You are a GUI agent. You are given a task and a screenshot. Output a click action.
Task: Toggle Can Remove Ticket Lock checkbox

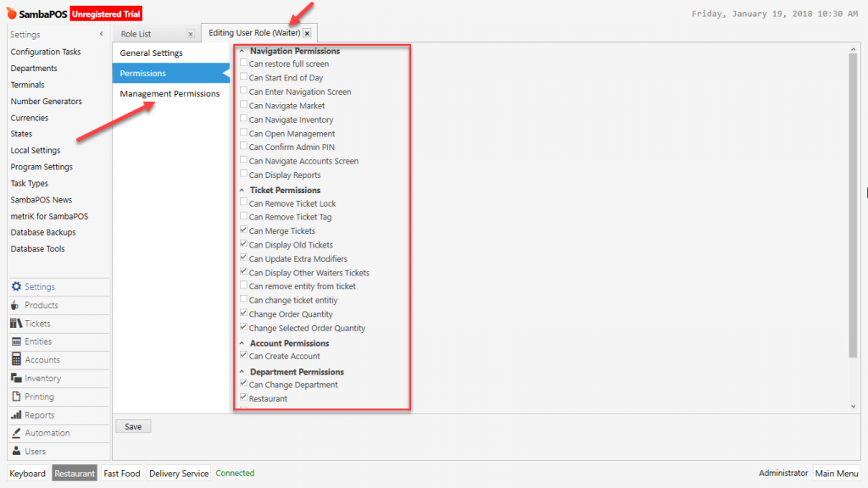point(243,202)
